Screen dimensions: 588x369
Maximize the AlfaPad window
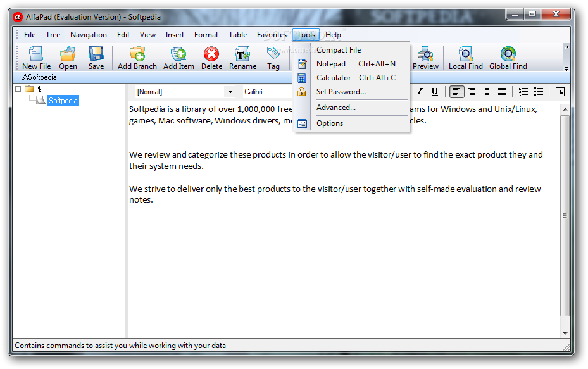click(x=532, y=15)
